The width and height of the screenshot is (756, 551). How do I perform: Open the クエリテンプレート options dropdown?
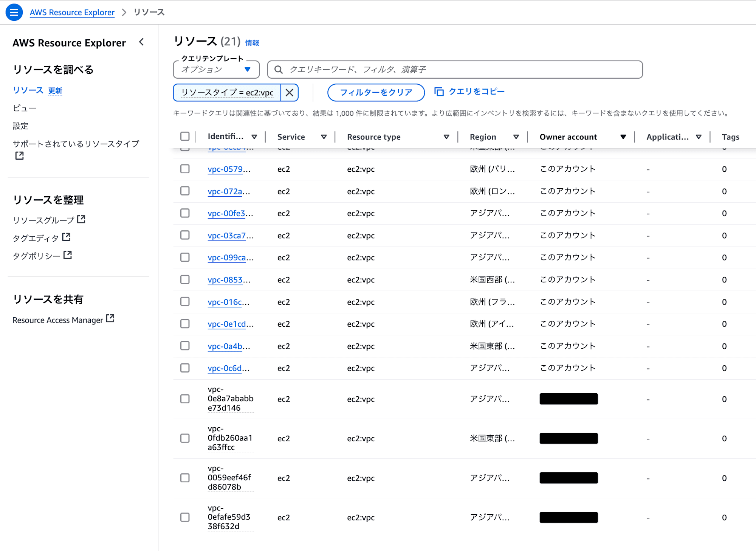216,70
